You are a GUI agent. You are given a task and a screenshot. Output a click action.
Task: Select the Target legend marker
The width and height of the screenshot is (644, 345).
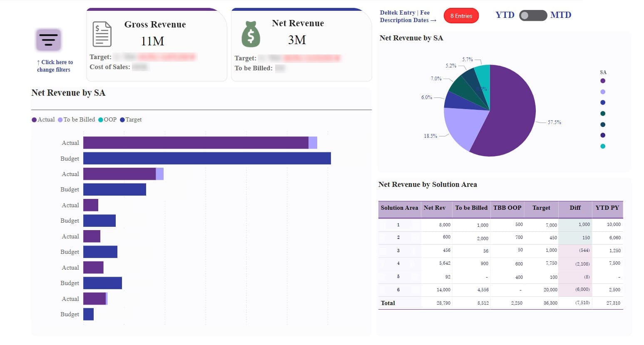tap(122, 120)
